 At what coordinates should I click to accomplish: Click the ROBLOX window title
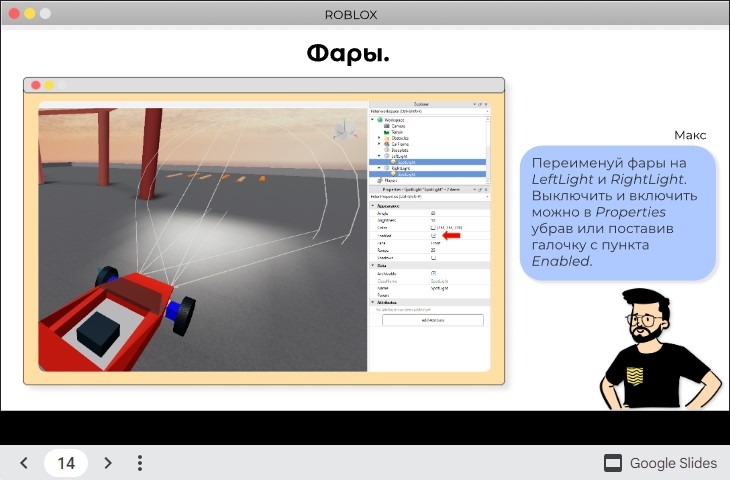click(x=351, y=15)
